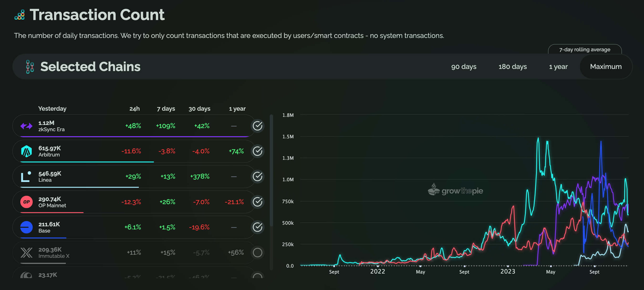Toggle off Base chain checkmark

pyautogui.click(x=257, y=227)
